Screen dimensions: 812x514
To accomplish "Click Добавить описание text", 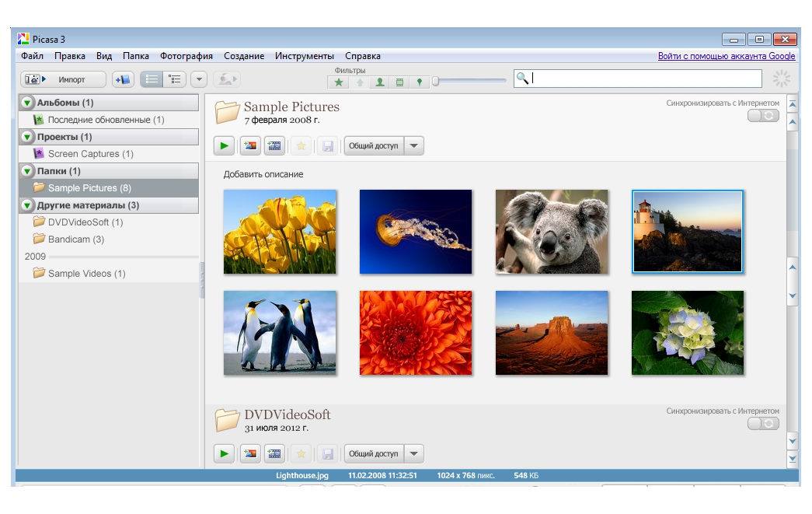I will pos(263,174).
